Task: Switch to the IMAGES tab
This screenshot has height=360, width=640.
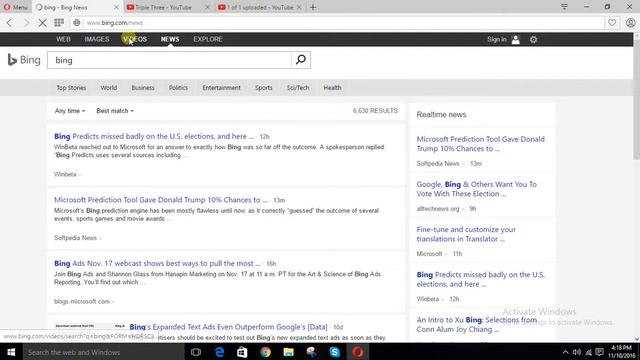Action: click(97, 39)
